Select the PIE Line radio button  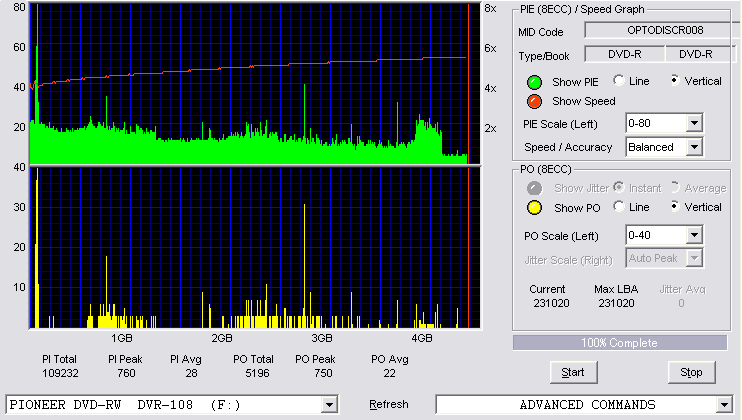coord(618,80)
